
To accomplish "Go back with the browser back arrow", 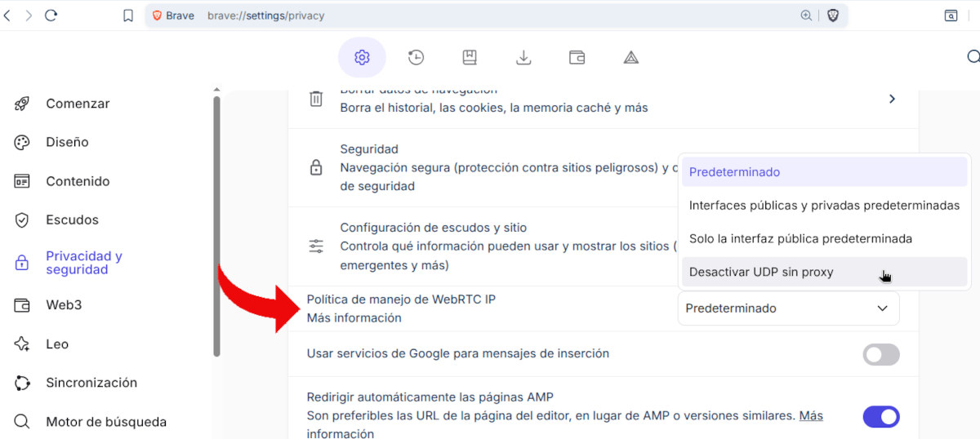I will [7, 16].
